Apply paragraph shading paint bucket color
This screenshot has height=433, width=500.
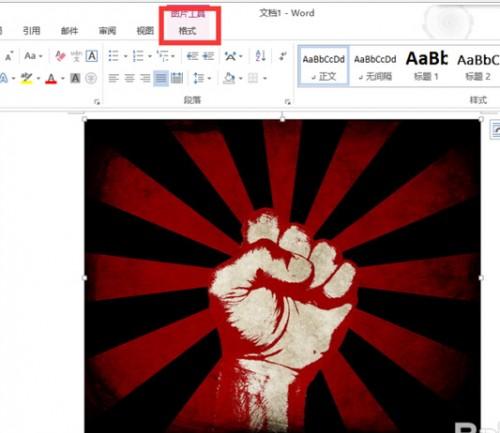(229, 78)
